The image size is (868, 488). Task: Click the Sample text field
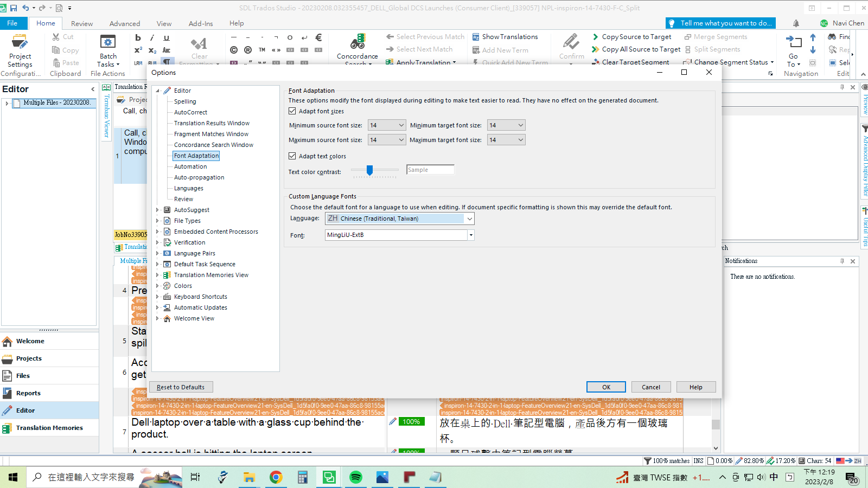[430, 170]
